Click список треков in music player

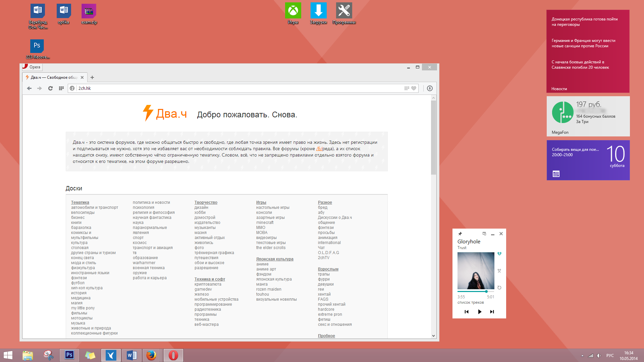click(x=470, y=302)
